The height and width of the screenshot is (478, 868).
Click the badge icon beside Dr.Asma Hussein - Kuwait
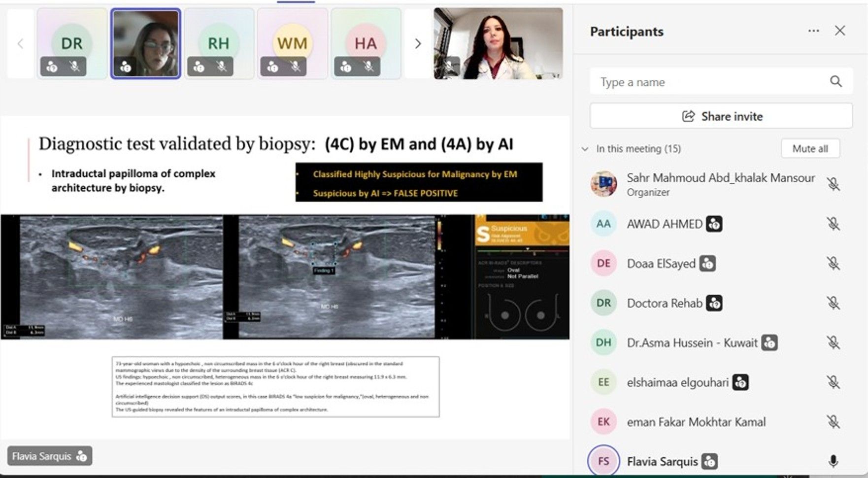point(769,342)
